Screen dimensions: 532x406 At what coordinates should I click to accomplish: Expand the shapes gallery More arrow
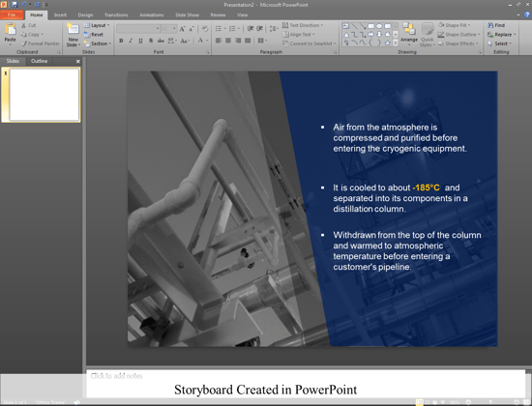point(396,43)
